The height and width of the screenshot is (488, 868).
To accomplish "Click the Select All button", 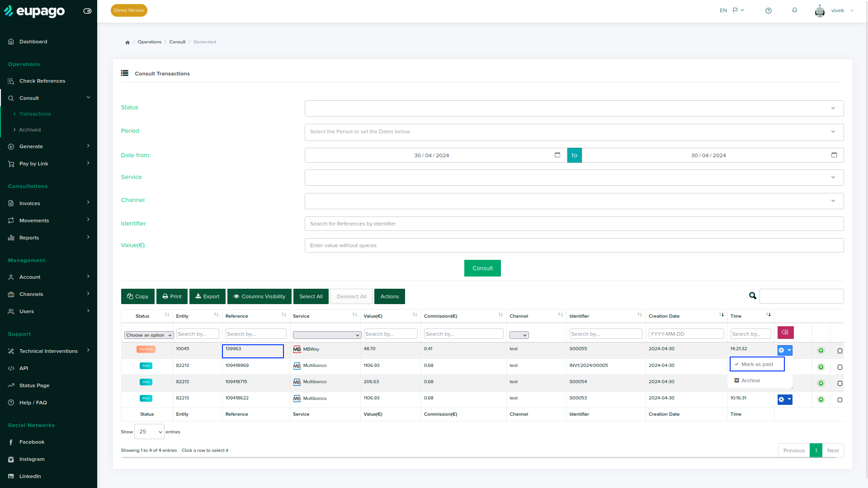I will (311, 296).
